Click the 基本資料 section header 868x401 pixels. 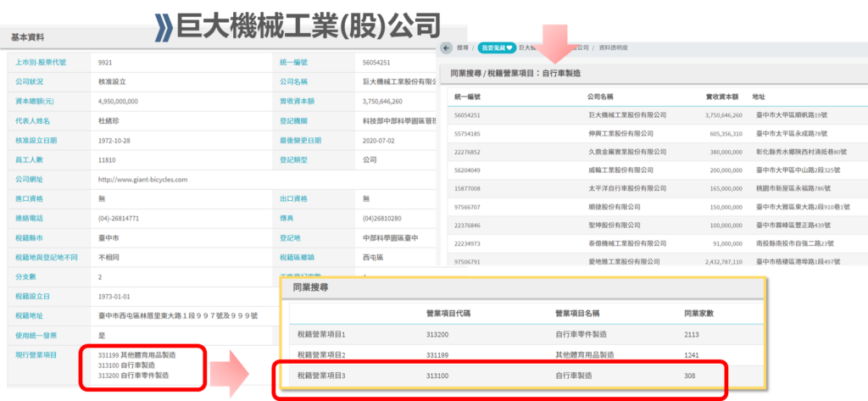click(x=27, y=37)
